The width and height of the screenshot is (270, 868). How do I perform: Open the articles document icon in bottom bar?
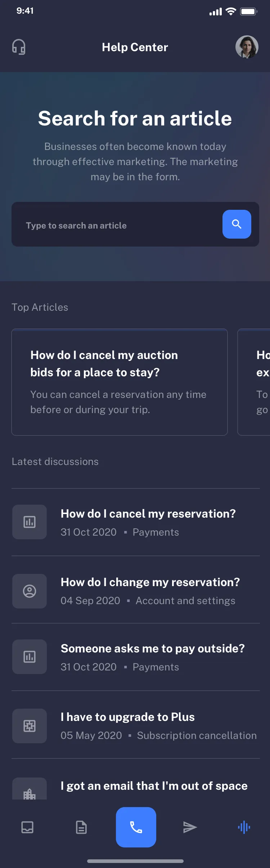pyautogui.click(x=81, y=827)
